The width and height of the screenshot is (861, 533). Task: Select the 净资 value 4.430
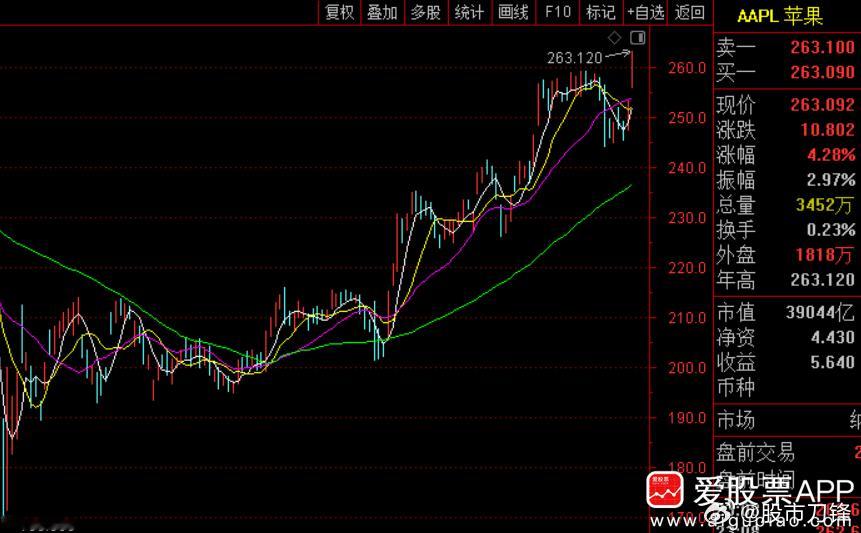(x=832, y=337)
